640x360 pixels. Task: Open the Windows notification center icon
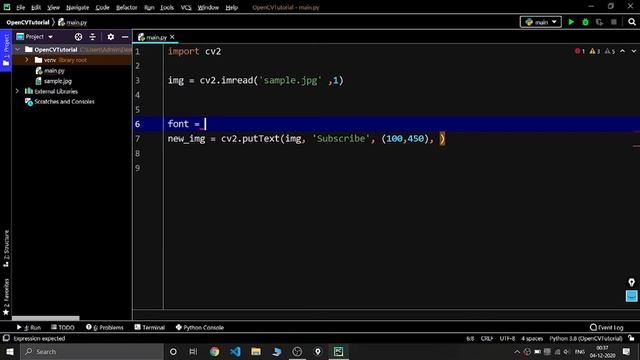[627, 351]
